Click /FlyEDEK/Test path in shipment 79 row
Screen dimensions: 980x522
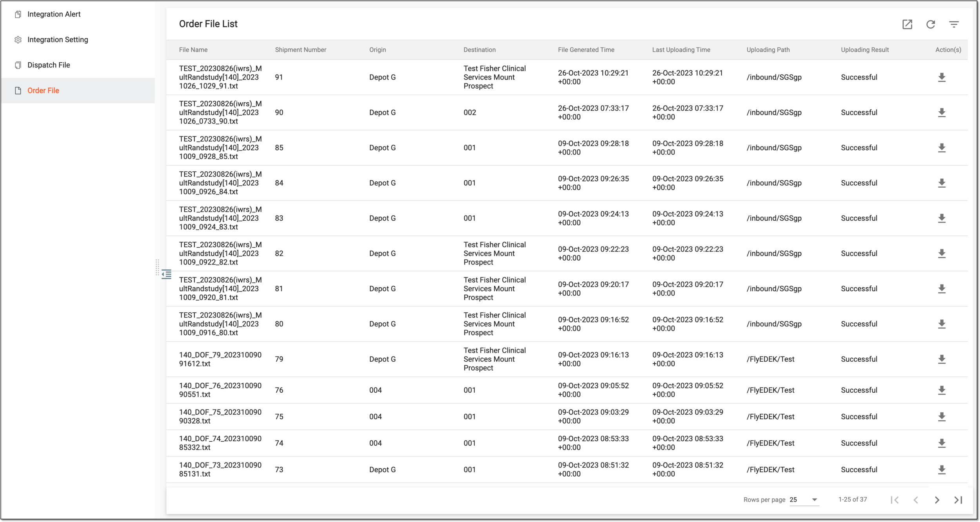point(770,359)
